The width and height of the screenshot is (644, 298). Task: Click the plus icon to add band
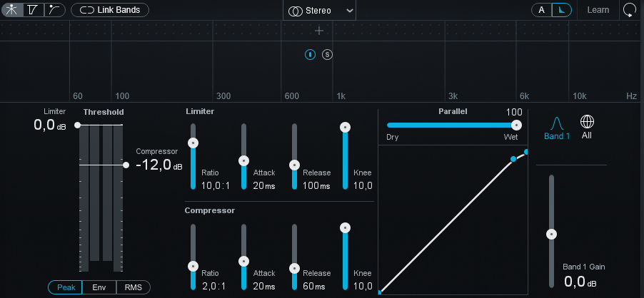click(319, 31)
